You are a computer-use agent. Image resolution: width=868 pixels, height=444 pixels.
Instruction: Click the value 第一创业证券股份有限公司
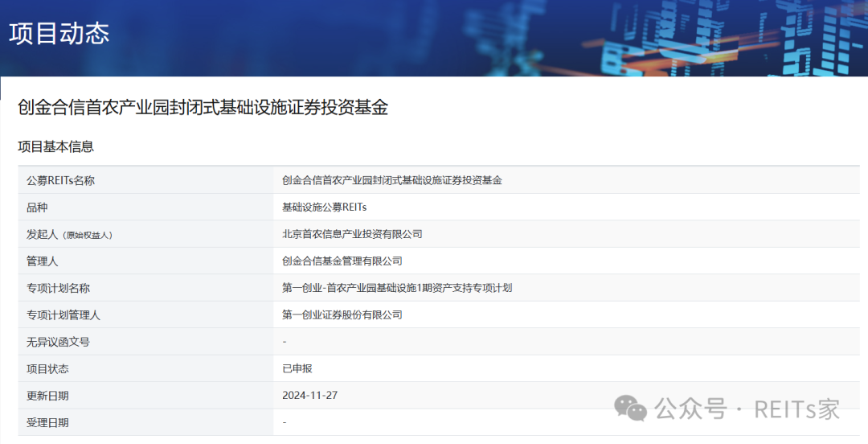pyautogui.click(x=342, y=314)
